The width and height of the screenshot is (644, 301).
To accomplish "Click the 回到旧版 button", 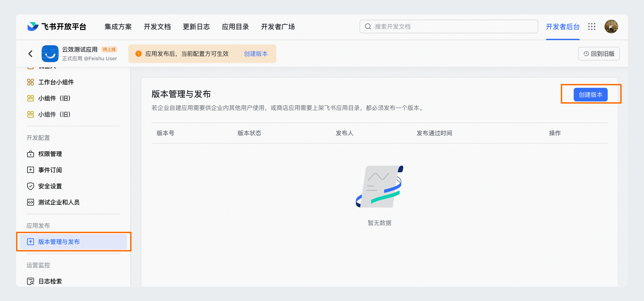I will pyautogui.click(x=599, y=54).
